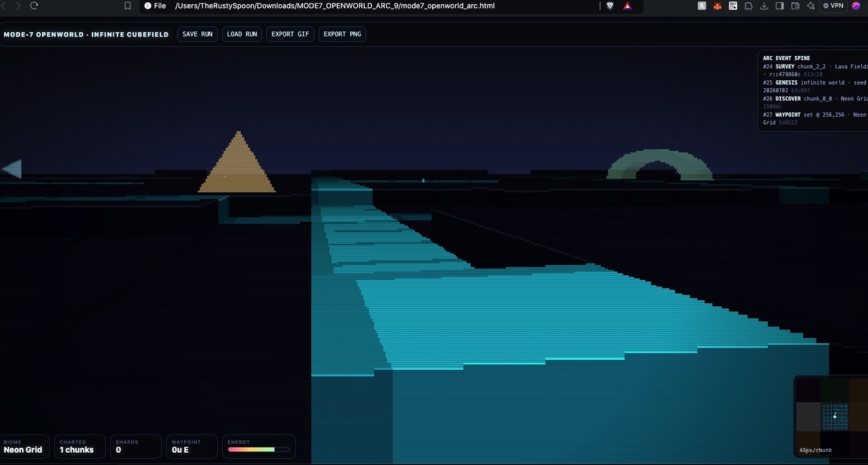Screen dimensions: 868x465
Task: Click the BIOME Neon Grid readout
Action: point(24,446)
